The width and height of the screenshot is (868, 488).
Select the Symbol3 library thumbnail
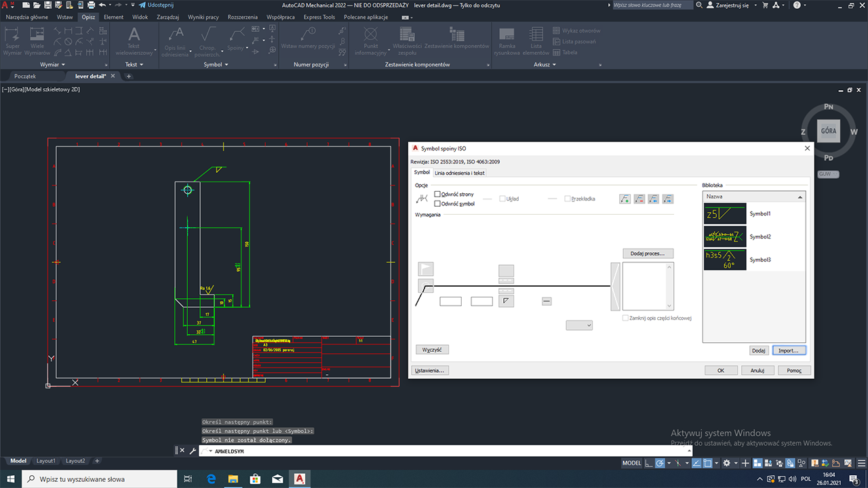click(x=725, y=260)
